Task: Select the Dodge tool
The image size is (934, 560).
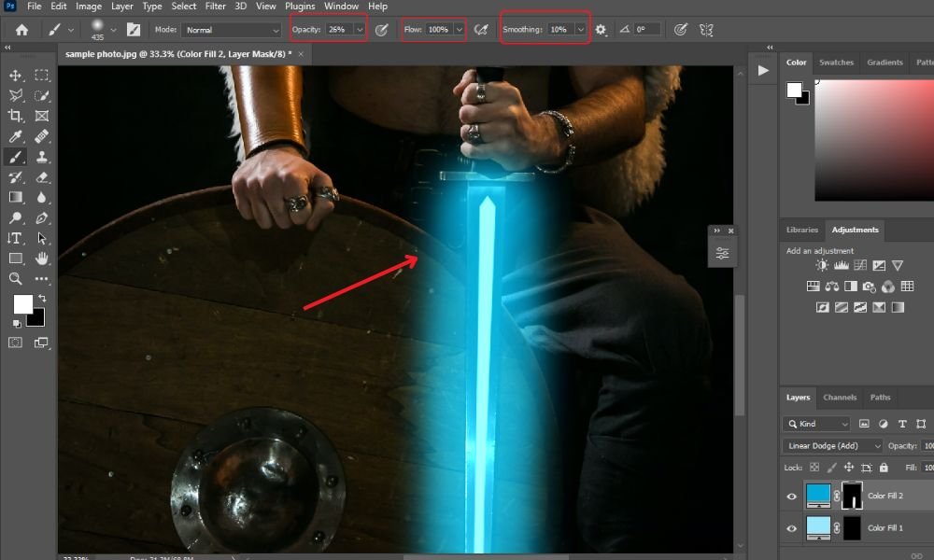Action: tap(16, 217)
